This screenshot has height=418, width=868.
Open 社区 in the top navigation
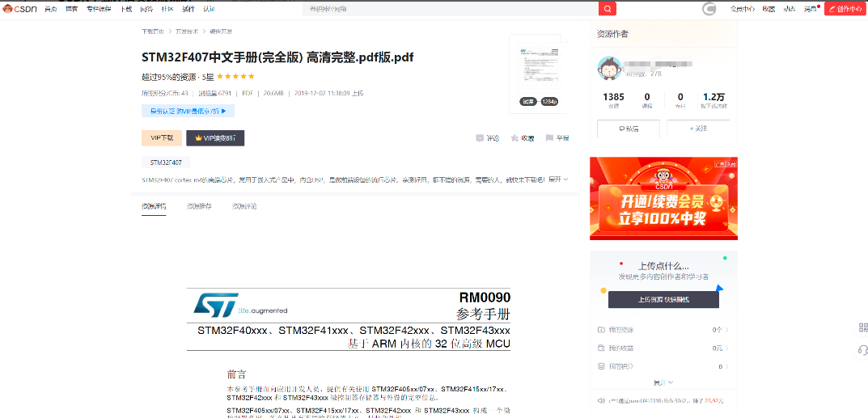[x=167, y=9]
